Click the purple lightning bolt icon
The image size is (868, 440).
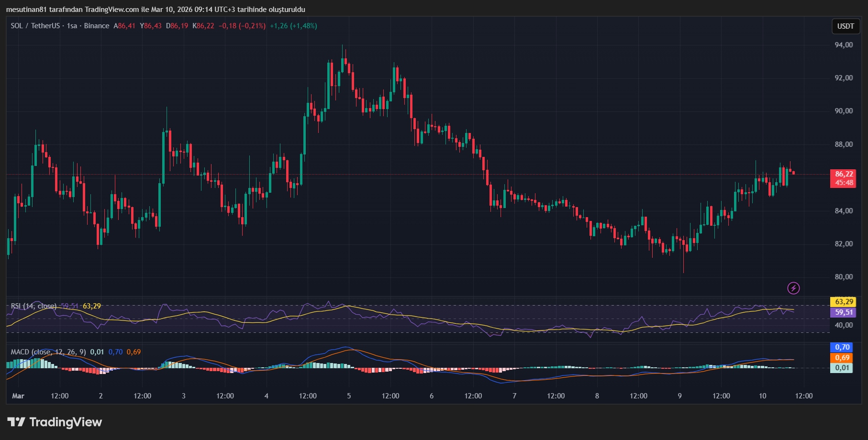coord(793,288)
